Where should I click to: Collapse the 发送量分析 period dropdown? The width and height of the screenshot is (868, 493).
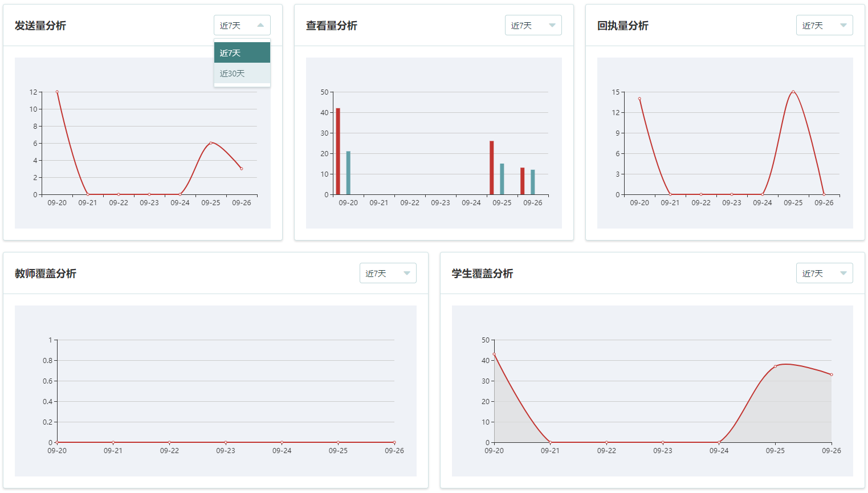[x=242, y=25]
